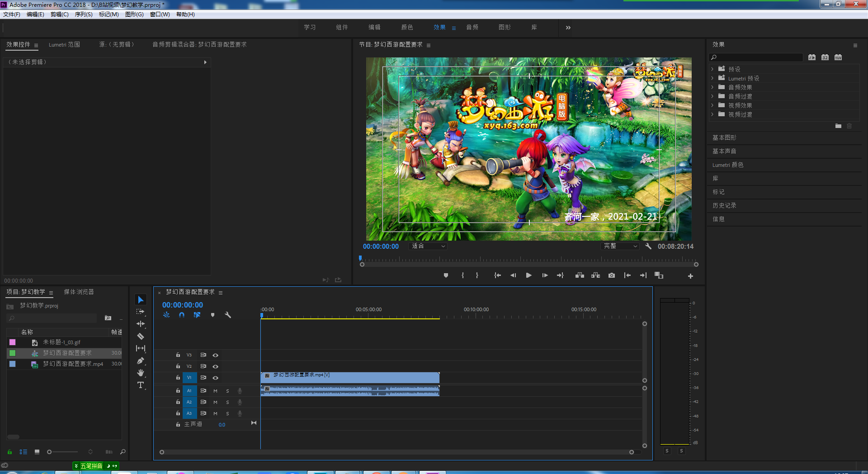Hide the V1 track output eye

click(x=216, y=378)
